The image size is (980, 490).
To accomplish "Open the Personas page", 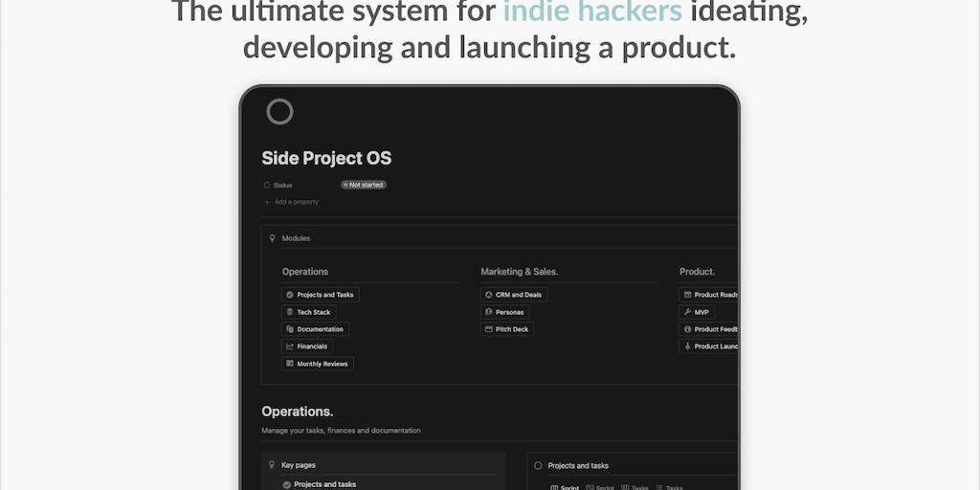I will point(504,312).
